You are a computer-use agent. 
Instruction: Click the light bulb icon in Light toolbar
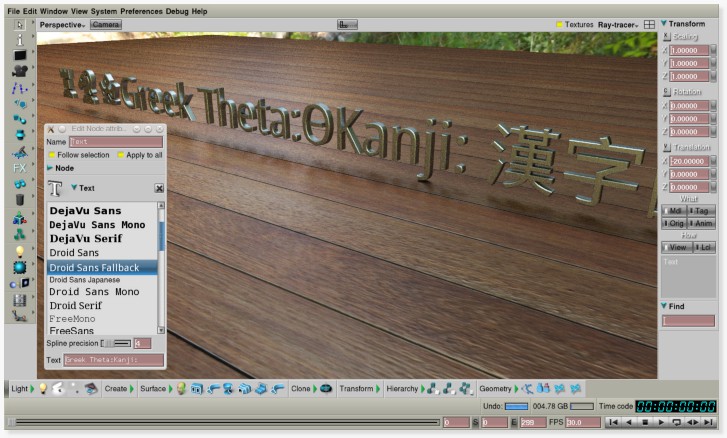pyautogui.click(x=42, y=389)
